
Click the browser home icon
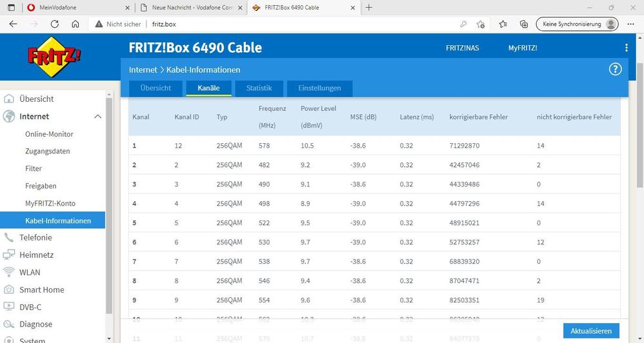click(75, 24)
